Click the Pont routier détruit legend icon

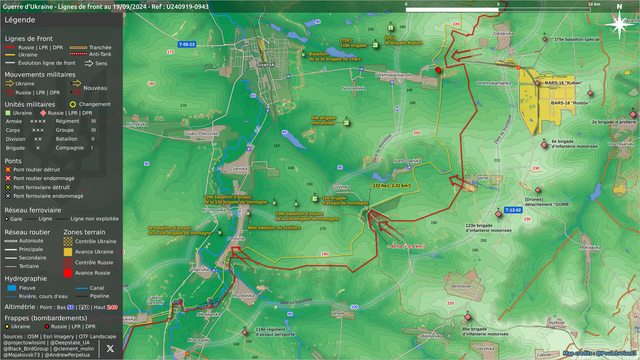coord(8,169)
